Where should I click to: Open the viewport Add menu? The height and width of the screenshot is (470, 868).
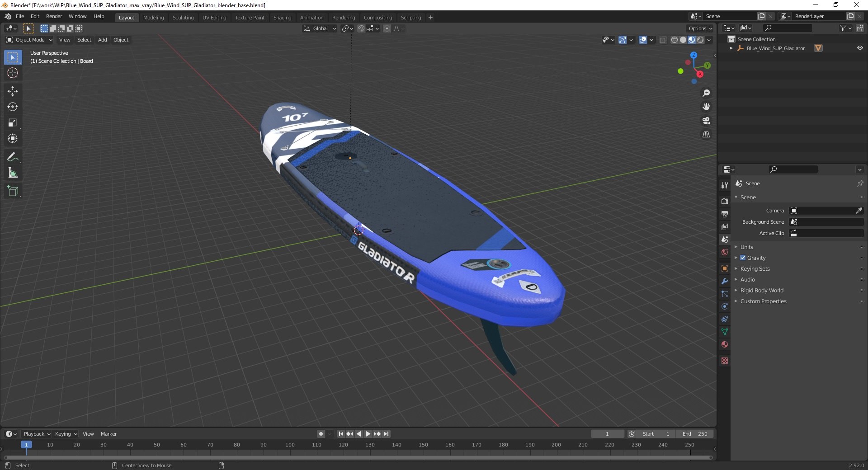tap(103, 40)
